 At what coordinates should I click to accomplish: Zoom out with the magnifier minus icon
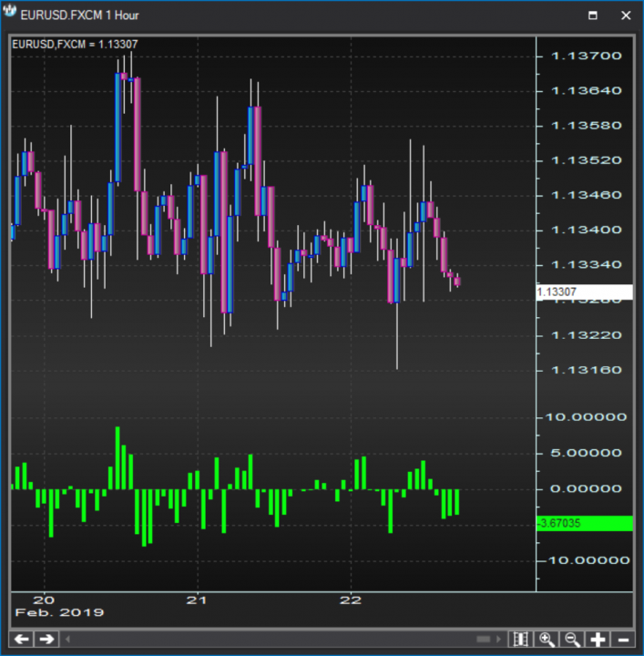(x=572, y=640)
